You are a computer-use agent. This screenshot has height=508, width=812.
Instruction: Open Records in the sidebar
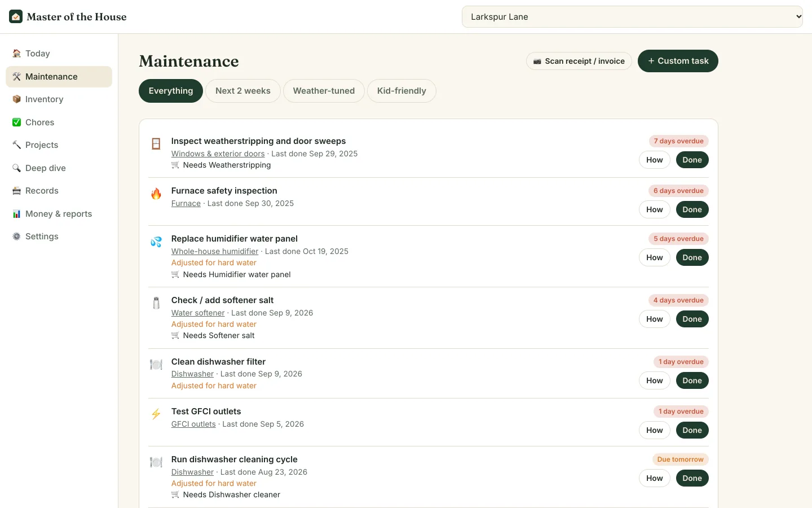coord(59,191)
